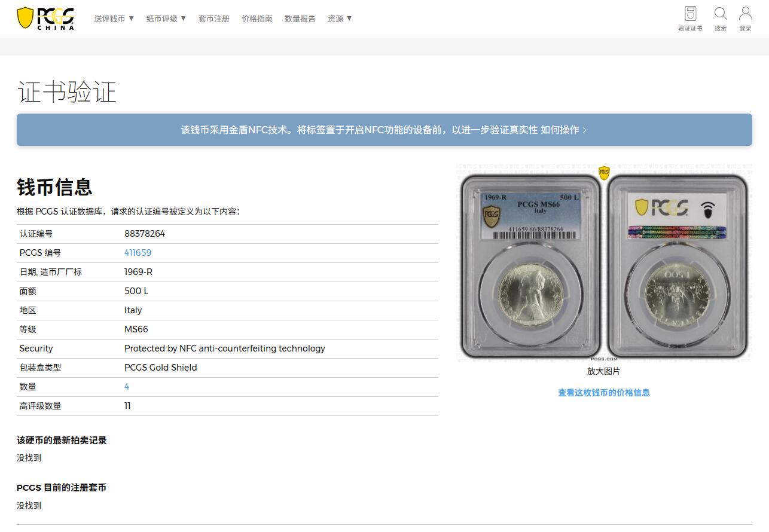The height and width of the screenshot is (532, 769).
Task: Open the 搜索 search magnifier icon
Action: [721, 19]
